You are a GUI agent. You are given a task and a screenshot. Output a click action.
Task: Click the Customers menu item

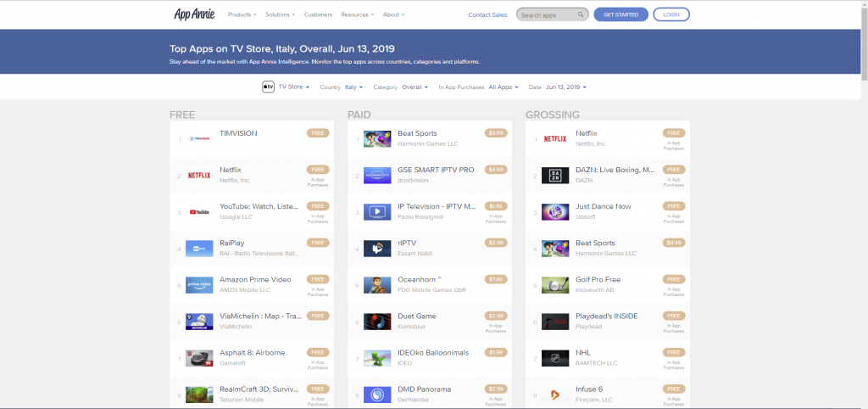click(318, 14)
